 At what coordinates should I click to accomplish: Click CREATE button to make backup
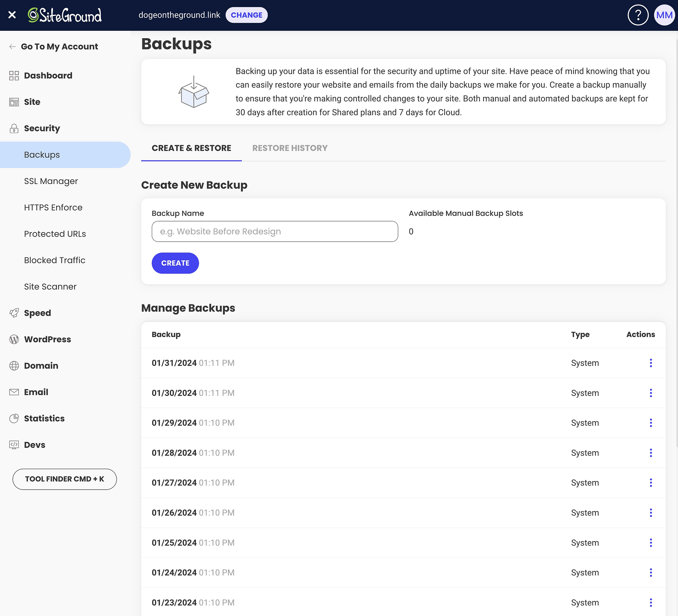click(176, 263)
